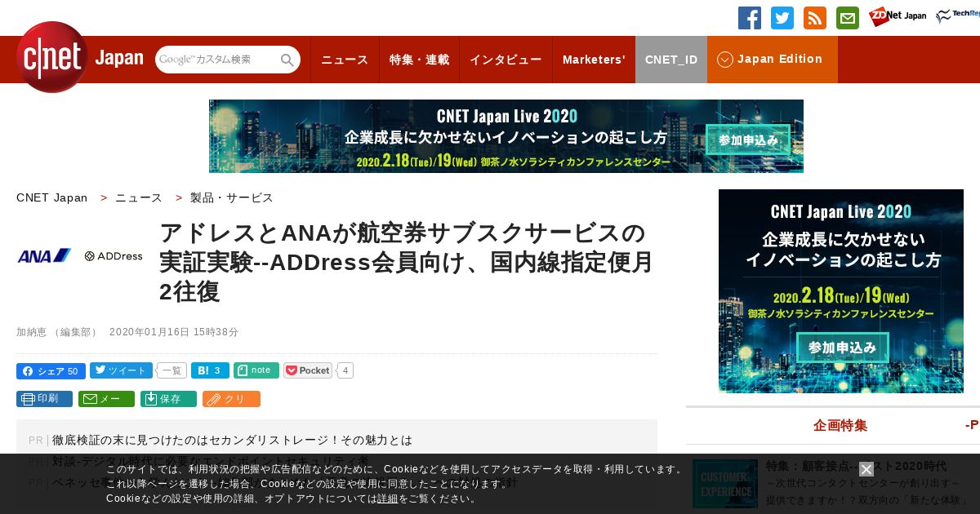Open the 一覧 tweet list bubble

[171, 370]
